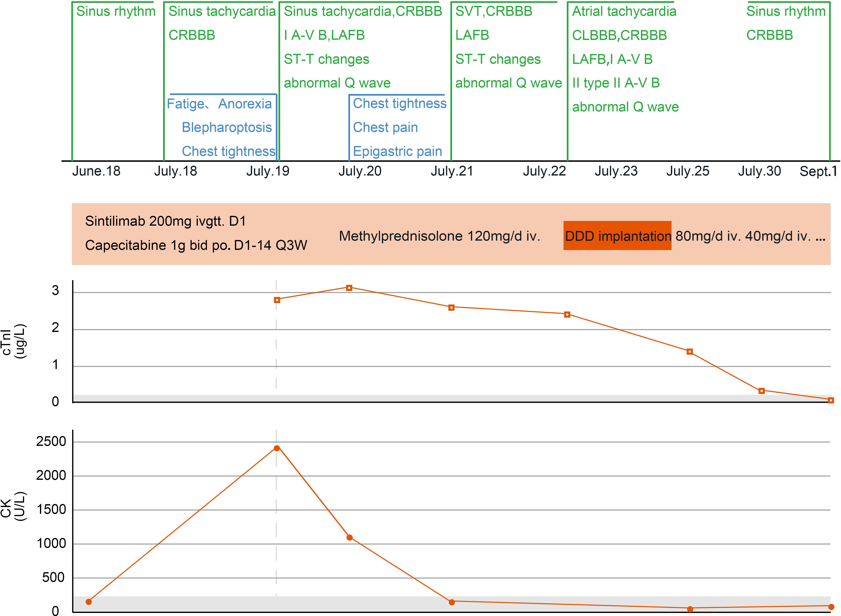Click the cTnI data point at July.21
The width and height of the screenshot is (841, 616).
451,308
